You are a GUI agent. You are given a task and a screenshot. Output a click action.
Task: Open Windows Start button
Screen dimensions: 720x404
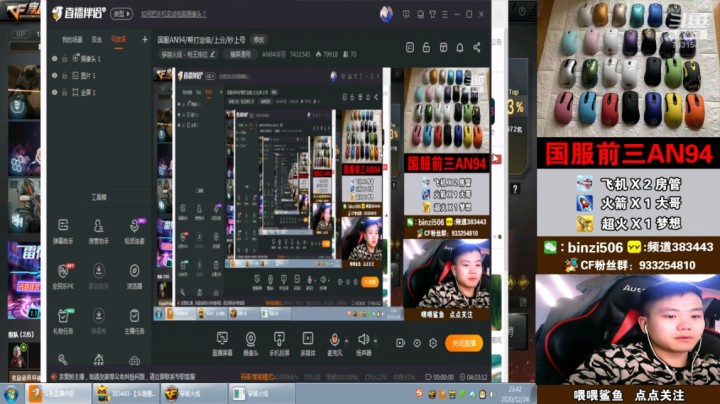pos(11,394)
